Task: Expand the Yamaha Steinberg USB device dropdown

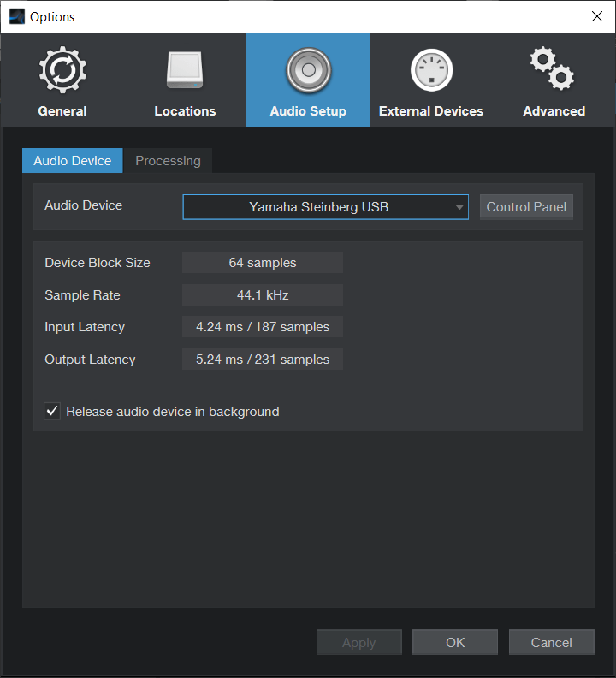Action: (325, 207)
